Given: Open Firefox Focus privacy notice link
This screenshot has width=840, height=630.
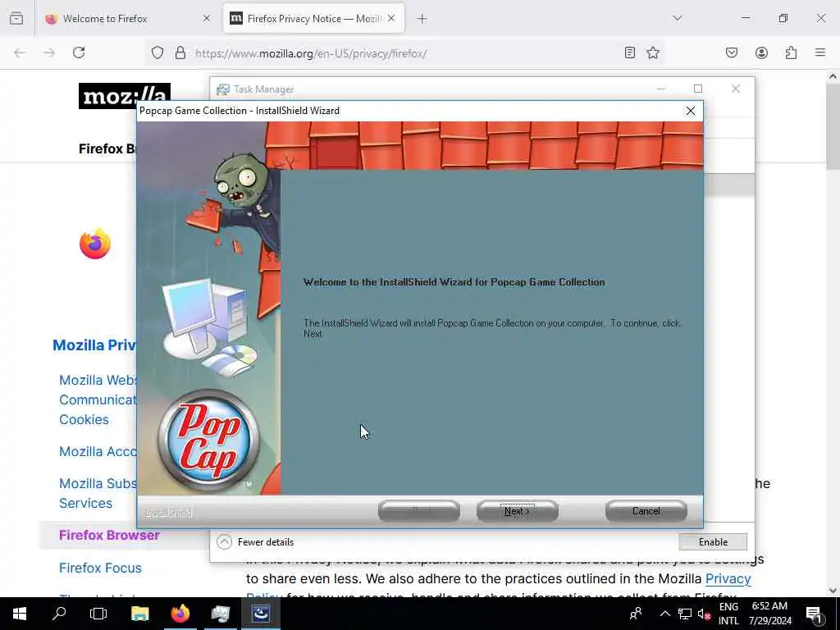Looking at the screenshot, I should [100, 568].
